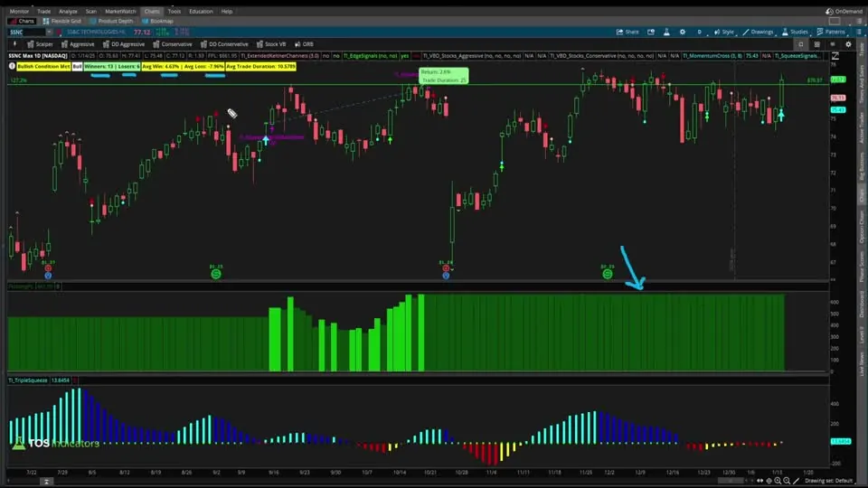868x488 pixels.
Task: Open the Analyze tab
Action: tap(68, 11)
